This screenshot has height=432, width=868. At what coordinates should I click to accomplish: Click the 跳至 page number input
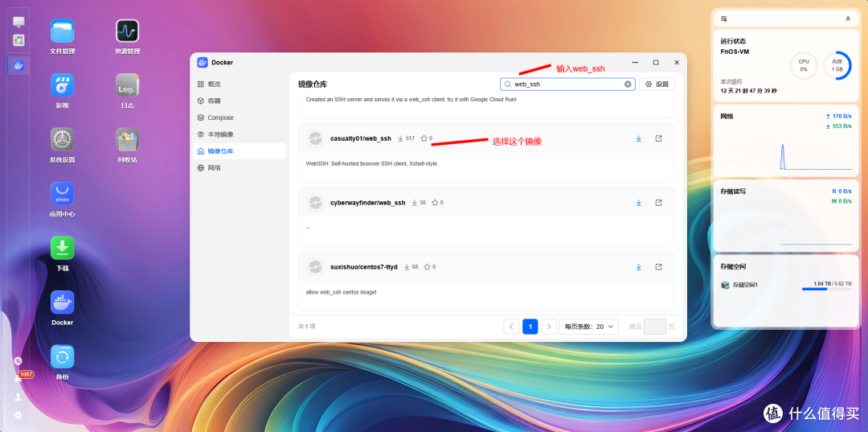pos(655,327)
